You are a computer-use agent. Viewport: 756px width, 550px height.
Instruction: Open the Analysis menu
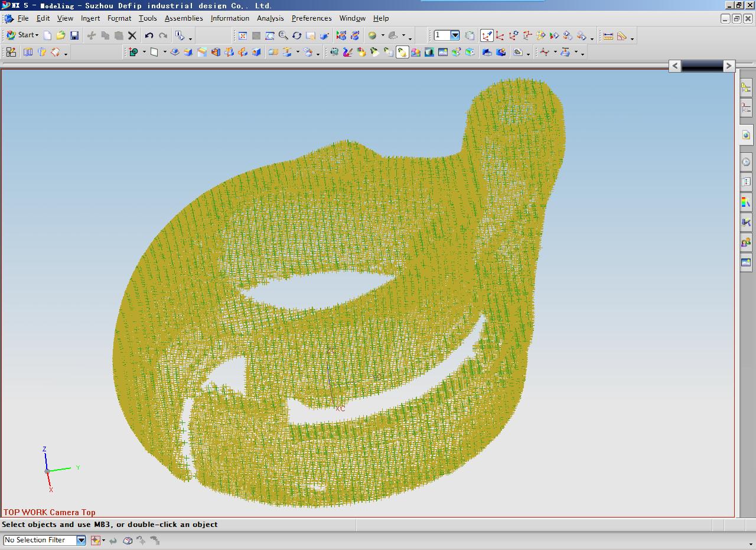click(270, 18)
